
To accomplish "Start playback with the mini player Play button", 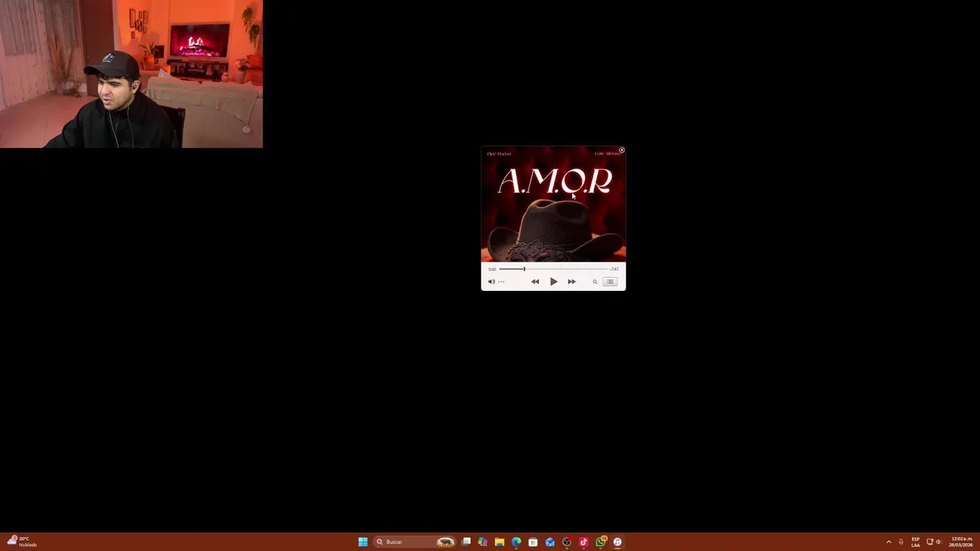I will tap(554, 282).
